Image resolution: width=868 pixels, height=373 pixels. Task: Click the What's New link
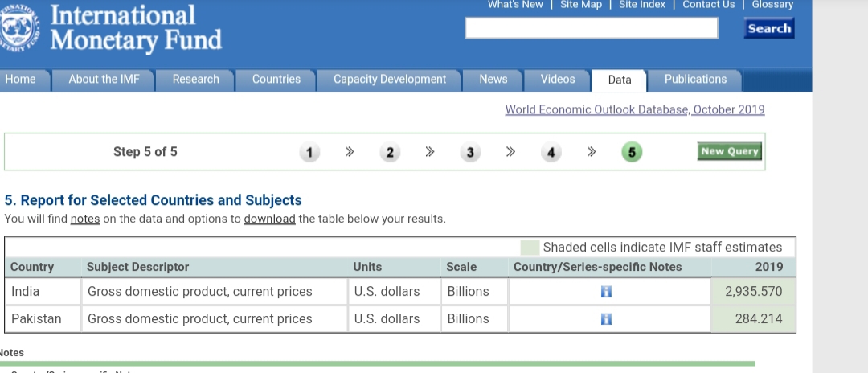[x=515, y=5]
